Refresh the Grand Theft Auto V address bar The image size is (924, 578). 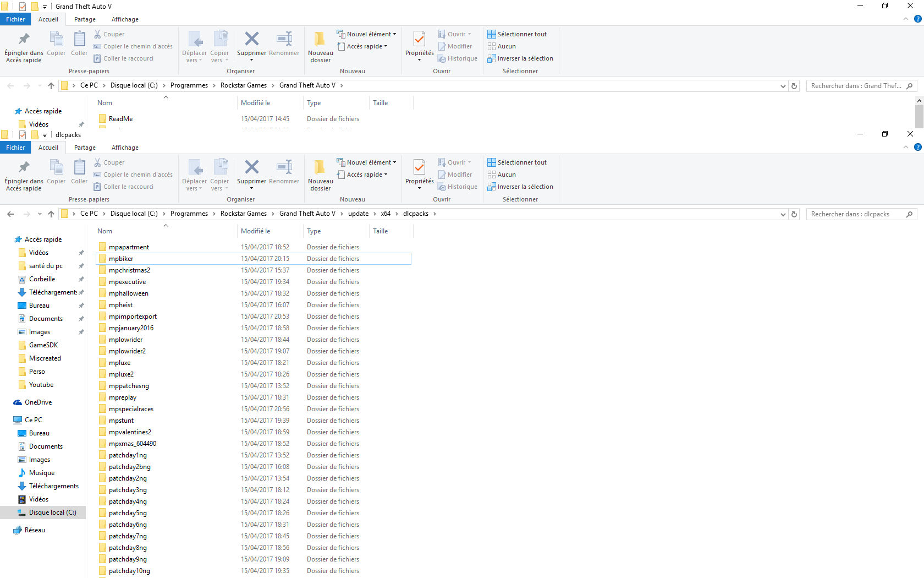pos(794,86)
